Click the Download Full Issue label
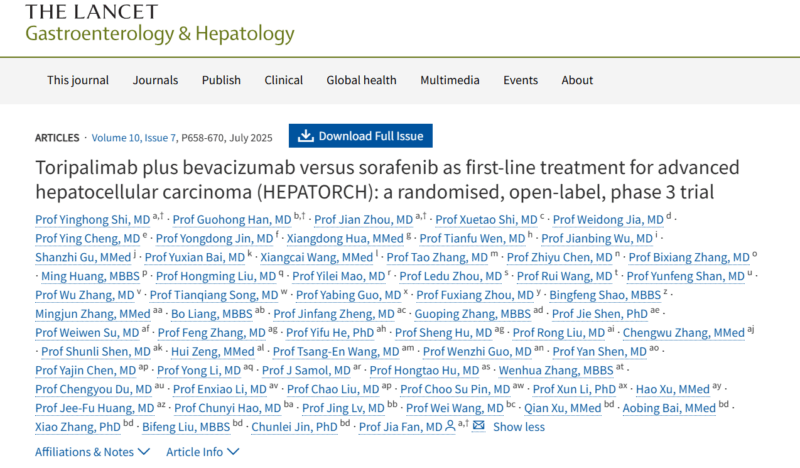The height and width of the screenshot is (468, 800). click(371, 136)
